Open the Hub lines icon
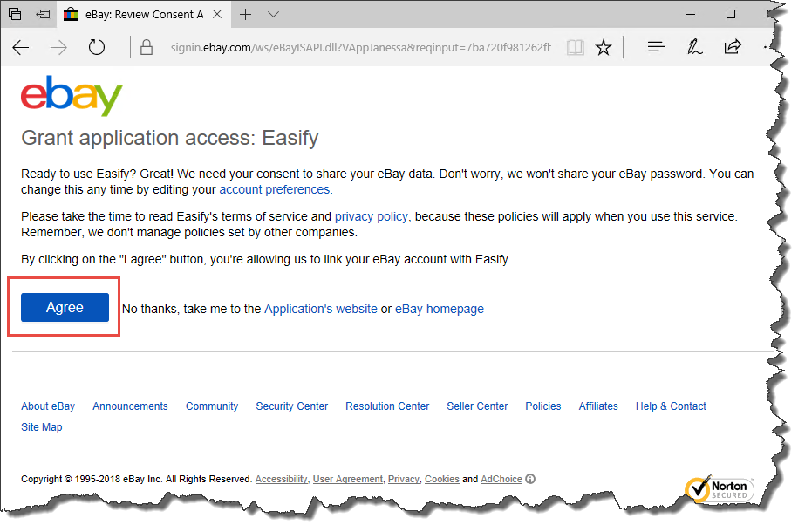The height and width of the screenshot is (532, 805). tap(656, 47)
